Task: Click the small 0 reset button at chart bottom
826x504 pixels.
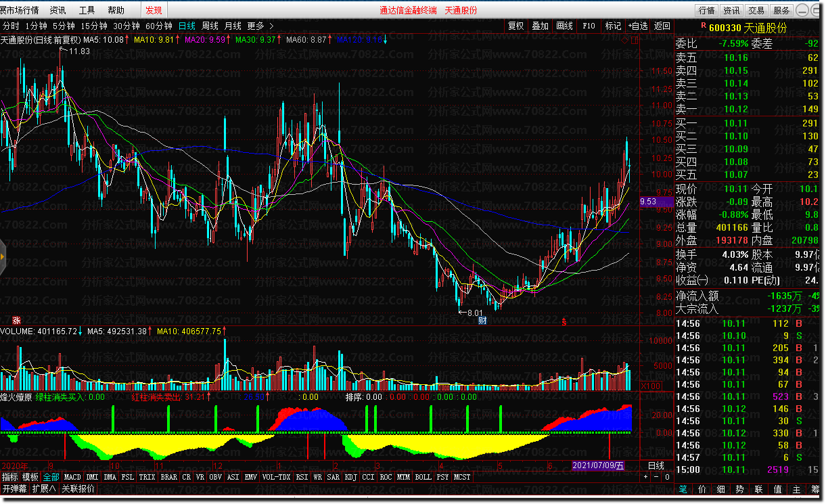Action: [x=666, y=477]
